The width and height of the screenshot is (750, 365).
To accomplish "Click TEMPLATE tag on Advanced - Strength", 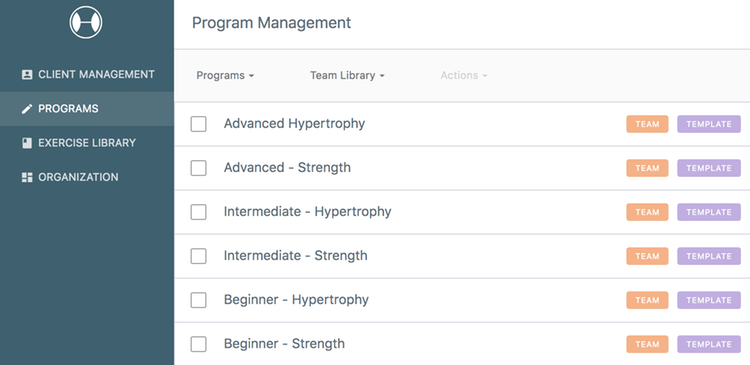I will pos(709,168).
